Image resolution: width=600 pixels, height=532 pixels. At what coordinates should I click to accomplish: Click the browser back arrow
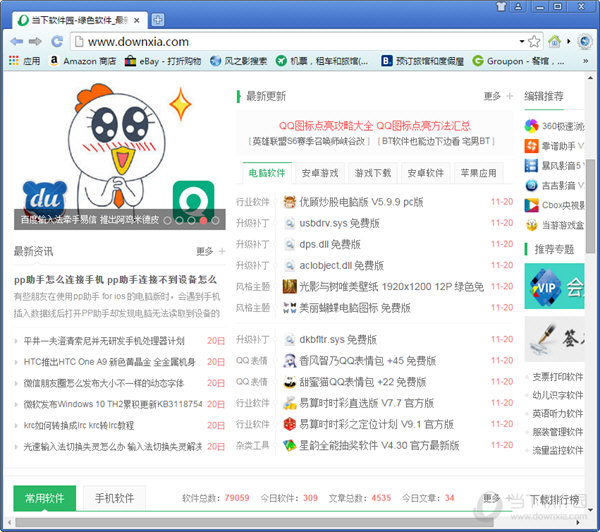pyautogui.click(x=16, y=41)
